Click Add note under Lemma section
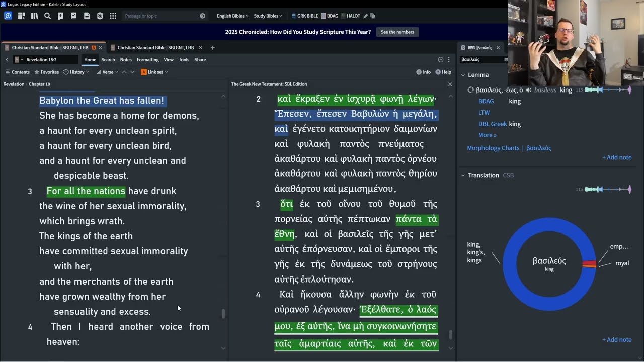Viewport: 644px width, 362px height. tap(617, 157)
